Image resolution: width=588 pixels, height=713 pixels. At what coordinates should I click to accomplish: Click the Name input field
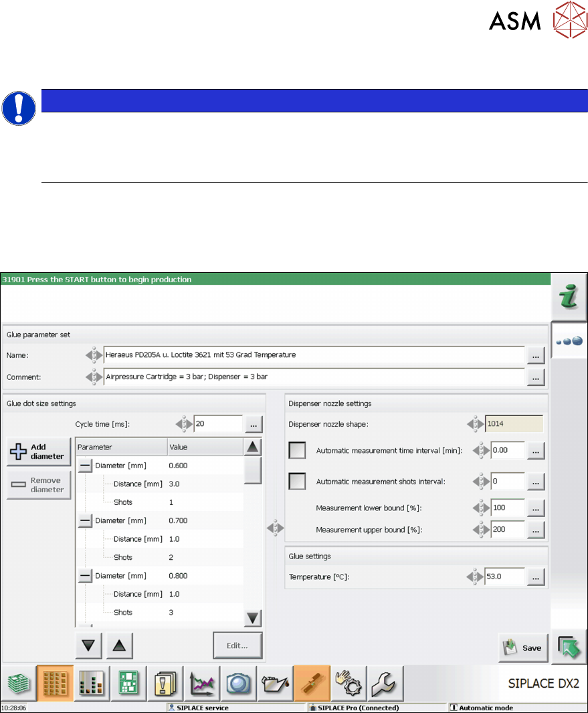[x=314, y=354]
